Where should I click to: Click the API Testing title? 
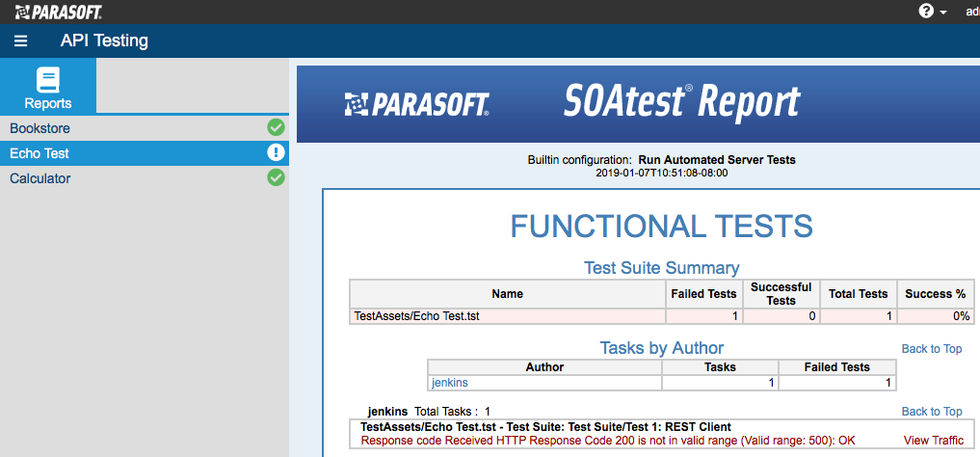click(x=104, y=41)
